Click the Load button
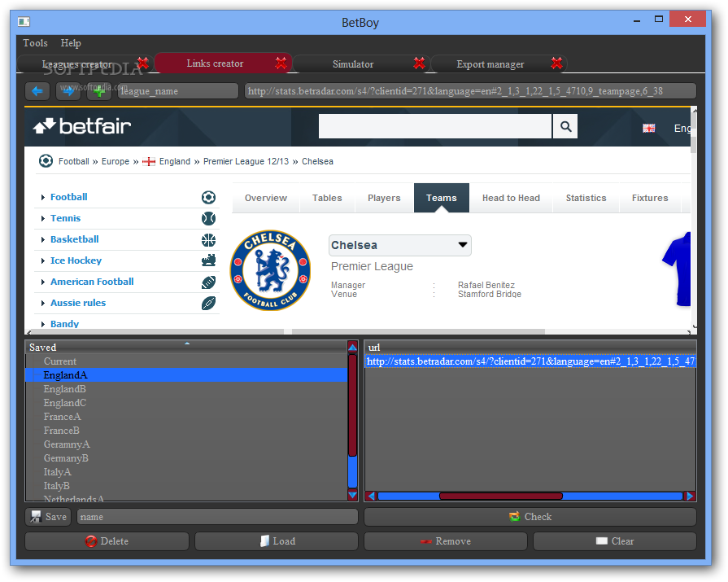 point(277,541)
